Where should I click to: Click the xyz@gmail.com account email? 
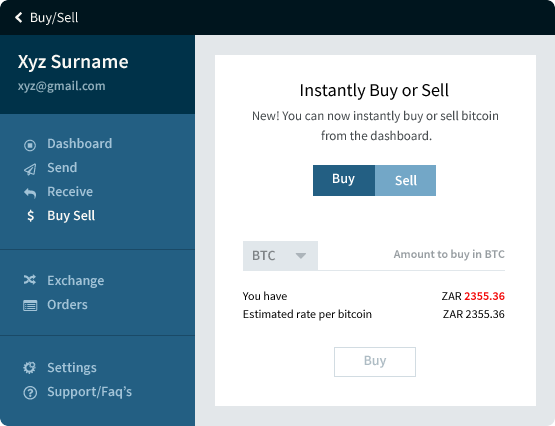[x=62, y=86]
